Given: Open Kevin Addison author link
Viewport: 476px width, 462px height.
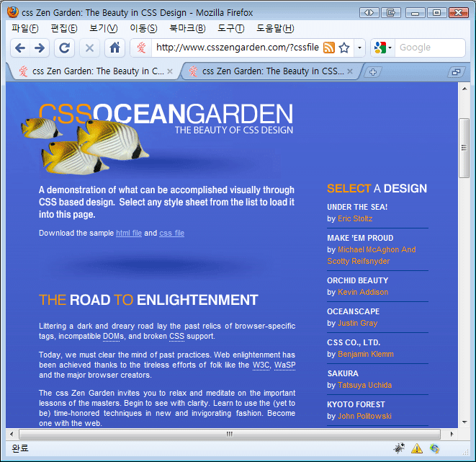Looking at the screenshot, I should 363,292.
